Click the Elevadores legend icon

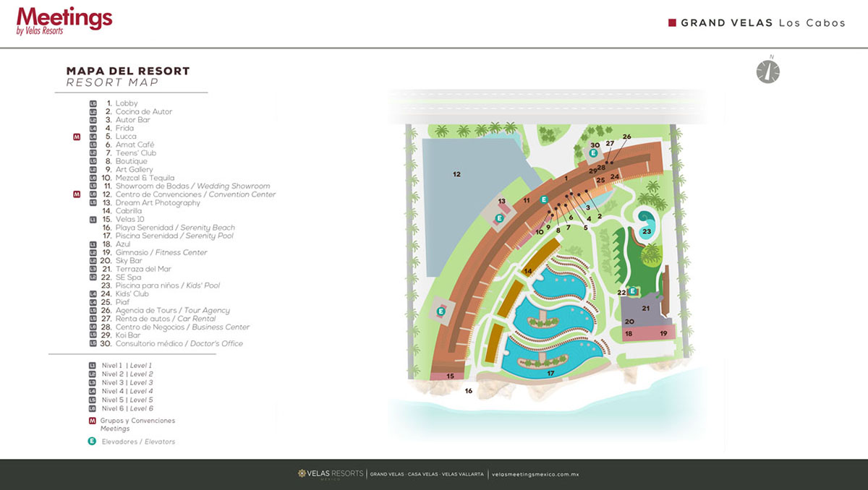[92, 442]
